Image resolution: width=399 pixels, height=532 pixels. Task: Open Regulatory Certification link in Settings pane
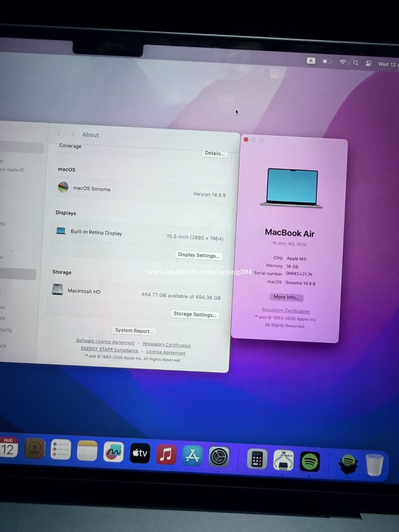(x=167, y=345)
